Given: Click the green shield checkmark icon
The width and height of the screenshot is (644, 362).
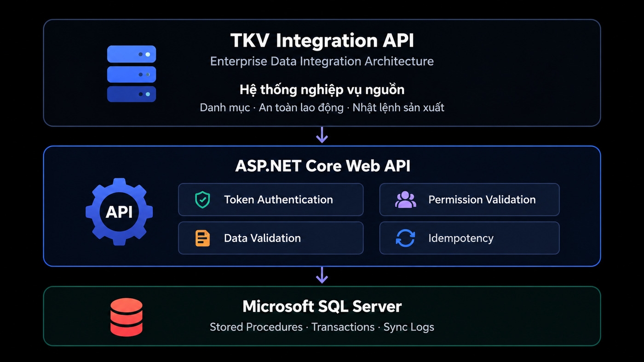Looking at the screenshot, I should point(202,200).
